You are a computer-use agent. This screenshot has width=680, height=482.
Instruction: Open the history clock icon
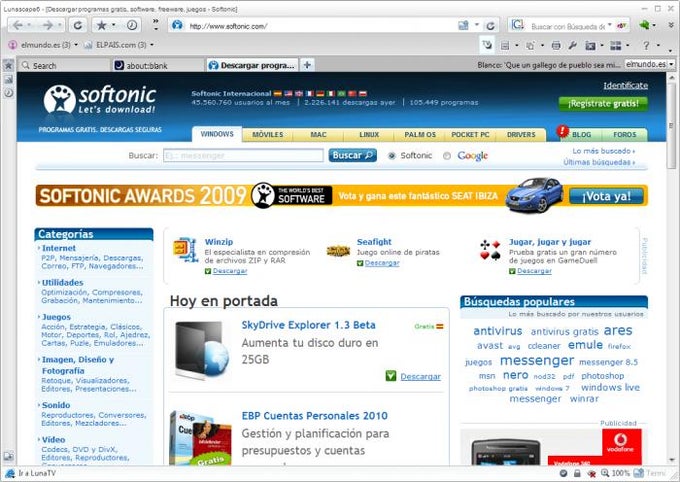tap(132, 25)
